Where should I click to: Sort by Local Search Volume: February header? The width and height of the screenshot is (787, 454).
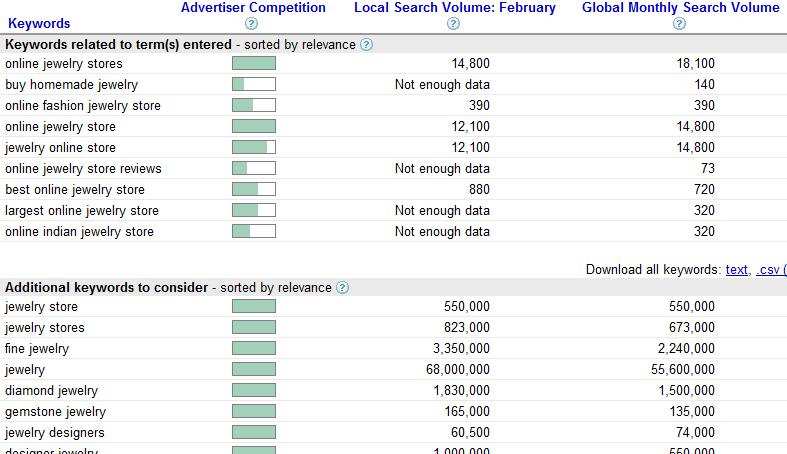pyautogui.click(x=454, y=8)
